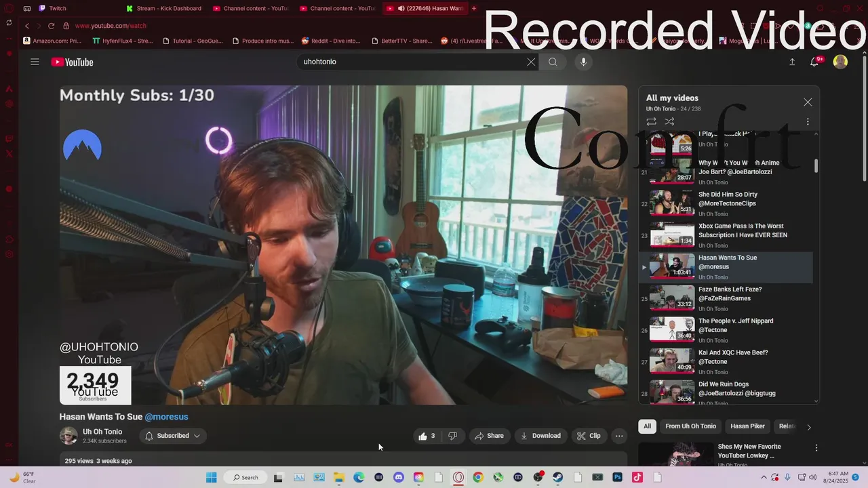Open the create/upload video icon
This screenshot has width=868, height=488.
(791, 62)
